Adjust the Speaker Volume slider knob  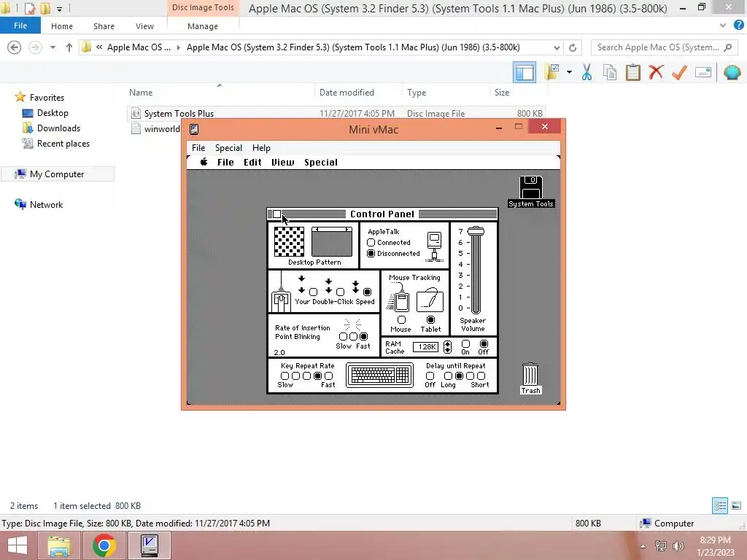tap(476, 231)
